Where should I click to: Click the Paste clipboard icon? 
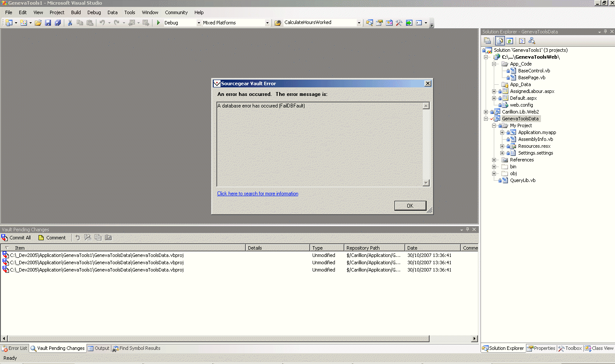pyautogui.click(x=90, y=23)
